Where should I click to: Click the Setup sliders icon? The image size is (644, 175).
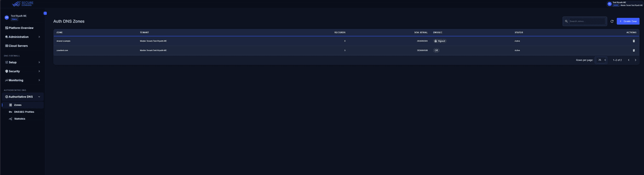click(x=6, y=62)
